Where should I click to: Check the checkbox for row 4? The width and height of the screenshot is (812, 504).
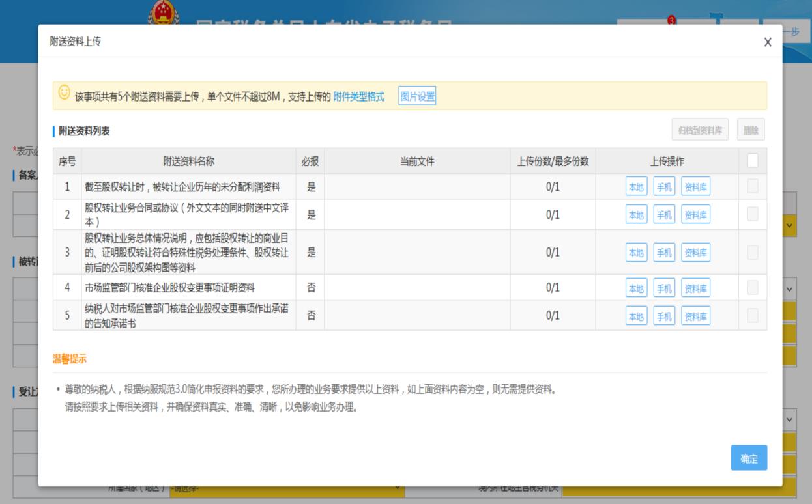click(753, 287)
